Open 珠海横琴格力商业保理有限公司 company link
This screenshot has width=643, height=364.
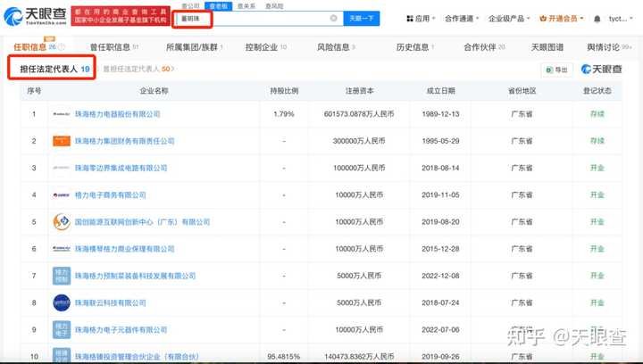(x=124, y=249)
